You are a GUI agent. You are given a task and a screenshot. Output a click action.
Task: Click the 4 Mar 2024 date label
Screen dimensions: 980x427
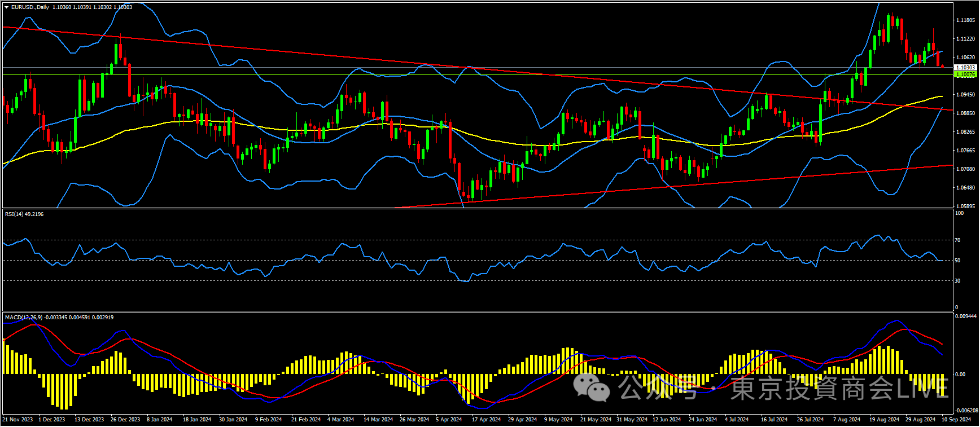[x=340, y=420]
